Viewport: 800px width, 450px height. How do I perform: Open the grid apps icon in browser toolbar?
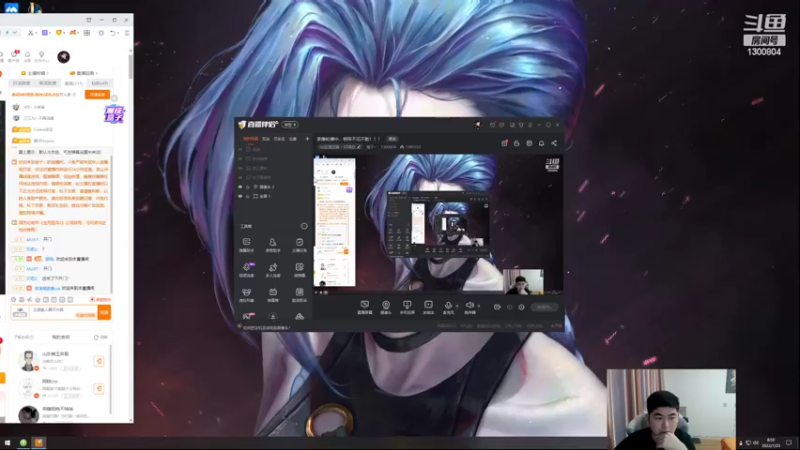click(87, 33)
